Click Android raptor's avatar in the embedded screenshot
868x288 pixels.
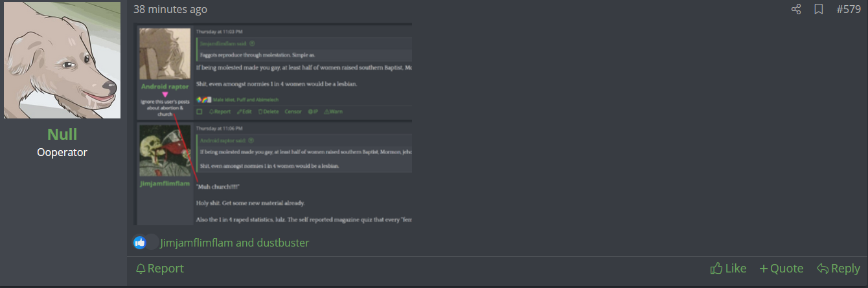tap(165, 54)
